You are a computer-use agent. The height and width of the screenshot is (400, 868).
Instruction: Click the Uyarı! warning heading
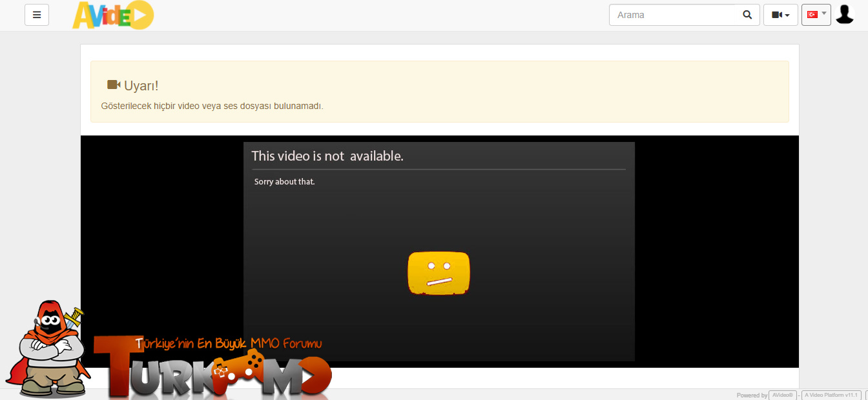[x=141, y=86]
